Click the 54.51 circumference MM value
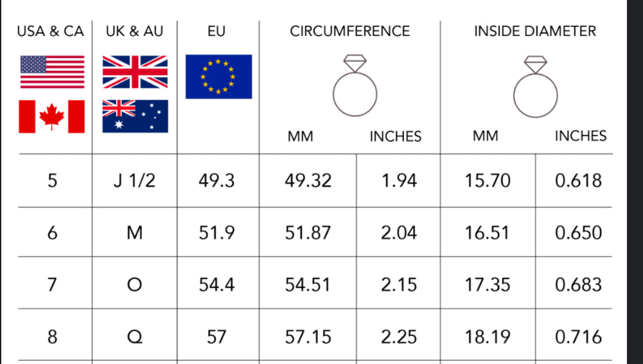This screenshot has height=364, width=643. (308, 285)
